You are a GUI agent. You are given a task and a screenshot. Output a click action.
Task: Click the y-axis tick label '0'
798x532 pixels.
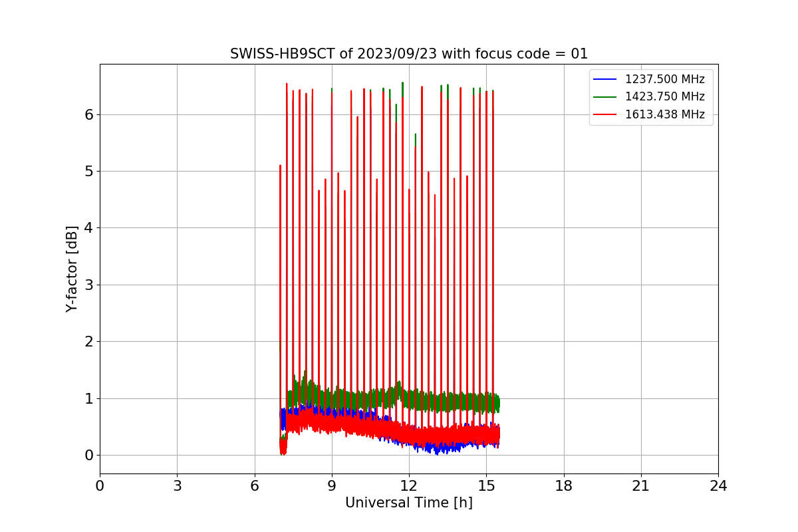pyautogui.click(x=89, y=456)
